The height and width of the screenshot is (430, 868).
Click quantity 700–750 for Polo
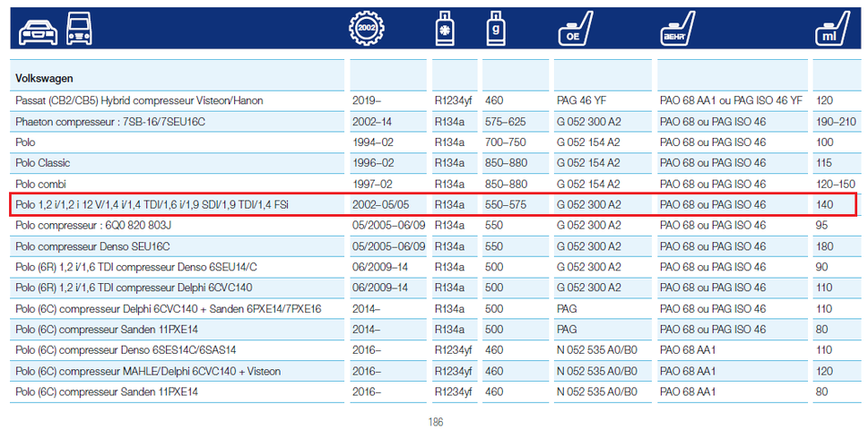point(506,142)
